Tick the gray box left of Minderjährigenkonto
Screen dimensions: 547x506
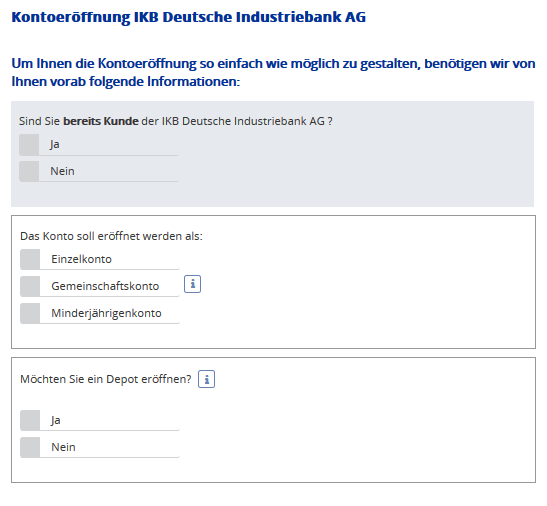(30, 313)
